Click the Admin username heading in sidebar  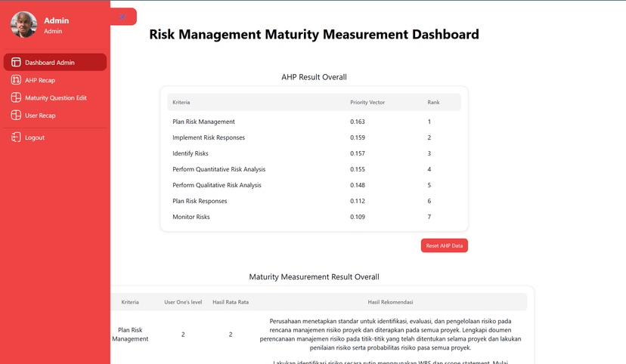[x=56, y=20]
